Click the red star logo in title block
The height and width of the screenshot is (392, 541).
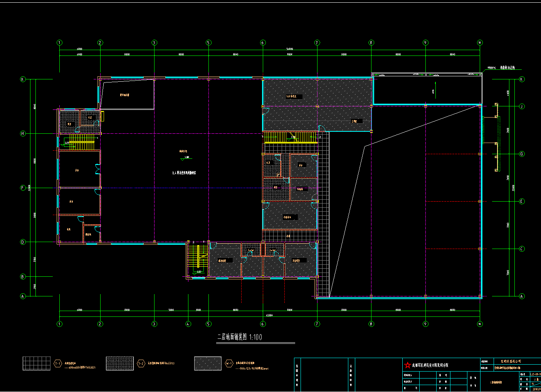[407, 365]
